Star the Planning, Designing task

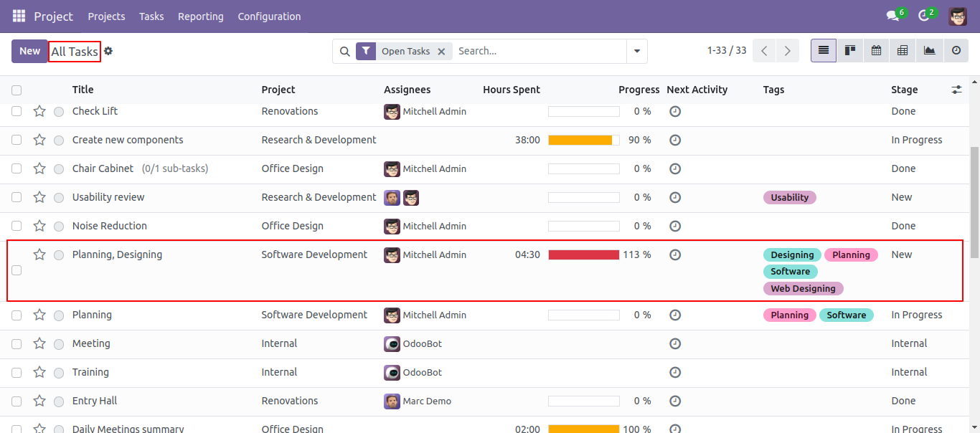tap(39, 254)
